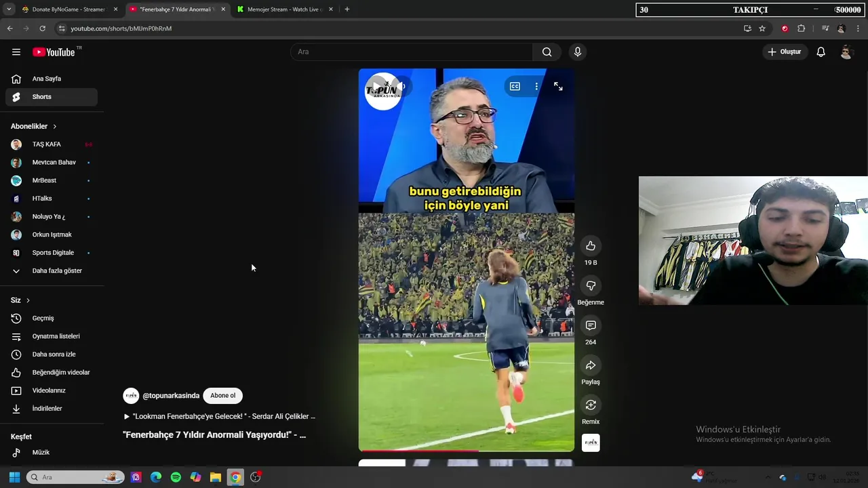Image resolution: width=868 pixels, height=488 pixels.
Task: Show hidden system tray icons
Action: [768, 477]
